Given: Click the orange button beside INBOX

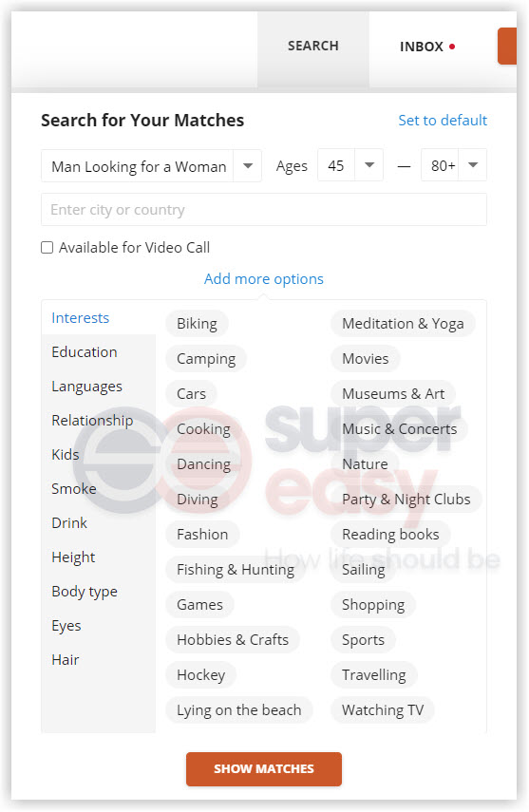Looking at the screenshot, I should pos(507,47).
